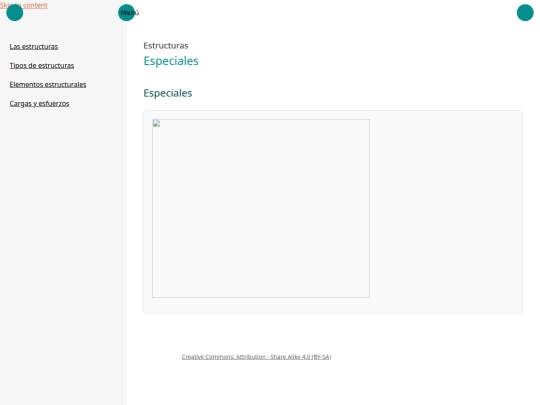The image size is (540, 405).
Task: Click the broken image placeholder in content box
Action: [x=261, y=208]
